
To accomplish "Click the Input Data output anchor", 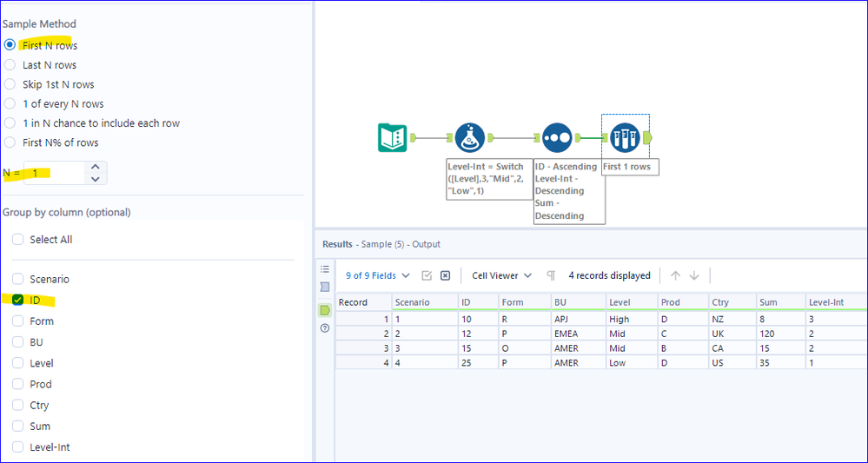I will point(413,137).
